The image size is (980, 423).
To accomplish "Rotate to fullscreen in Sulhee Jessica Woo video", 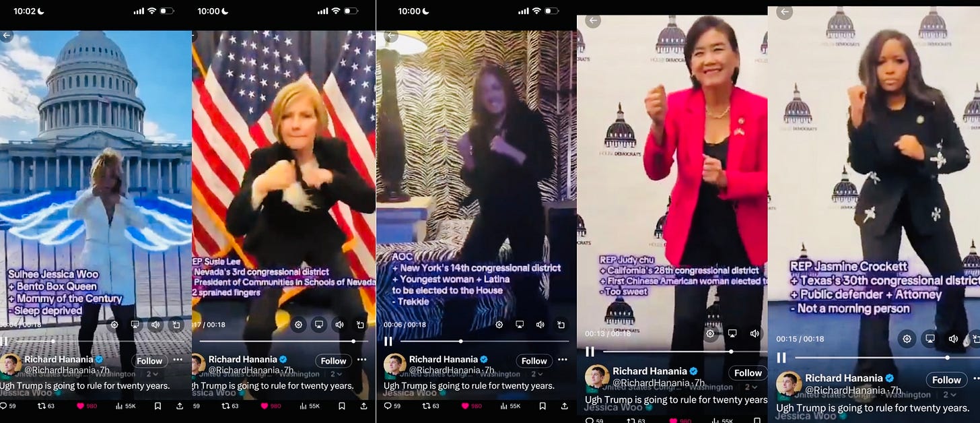I will coord(175,325).
